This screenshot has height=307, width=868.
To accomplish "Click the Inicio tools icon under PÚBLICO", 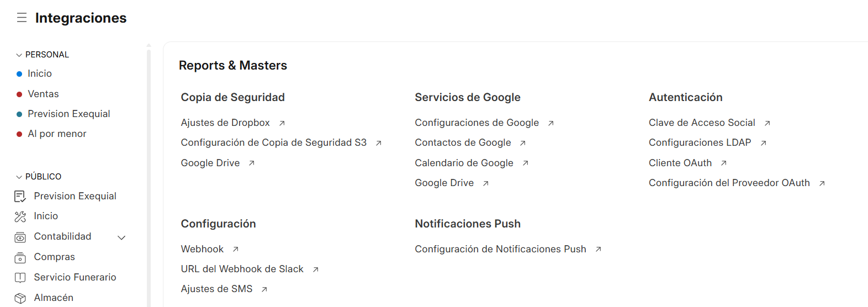I will coord(20,216).
